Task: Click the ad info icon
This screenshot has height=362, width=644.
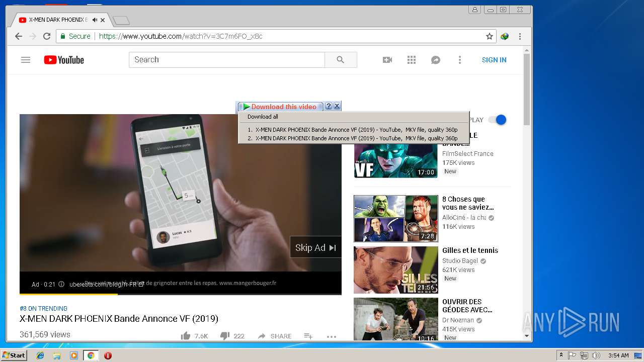Action: tap(61, 284)
